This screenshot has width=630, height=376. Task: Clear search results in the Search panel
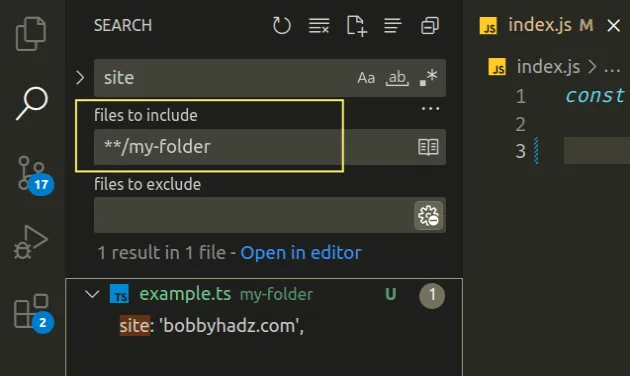click(319, 26)
